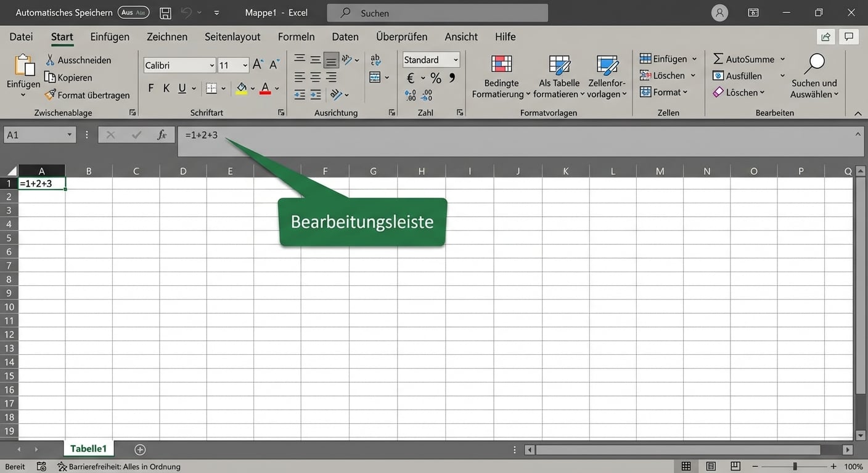Click the Ausschneiden scissors icon

click(50, 60)
